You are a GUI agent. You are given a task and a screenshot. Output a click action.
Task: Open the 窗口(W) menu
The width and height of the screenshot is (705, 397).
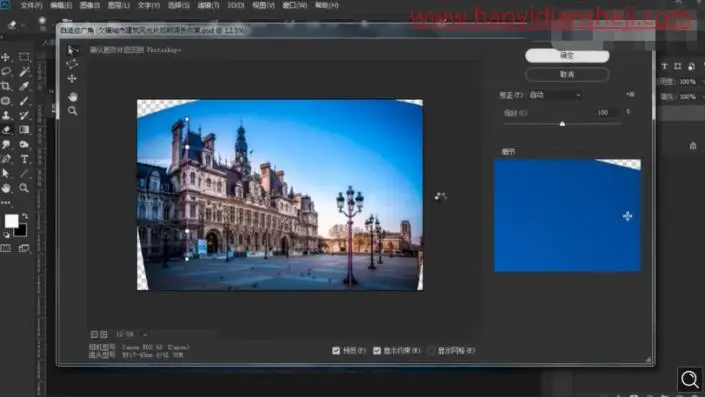coord(294,5)
